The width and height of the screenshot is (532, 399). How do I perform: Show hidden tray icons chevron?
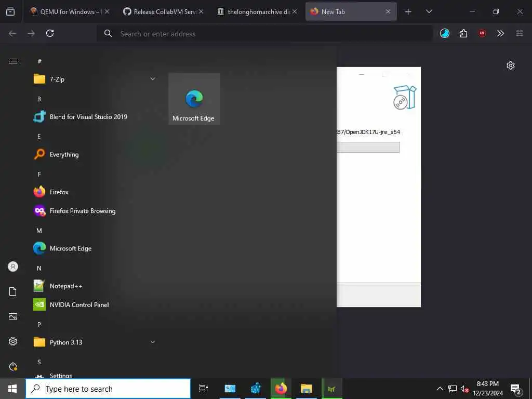pos(440,389)
